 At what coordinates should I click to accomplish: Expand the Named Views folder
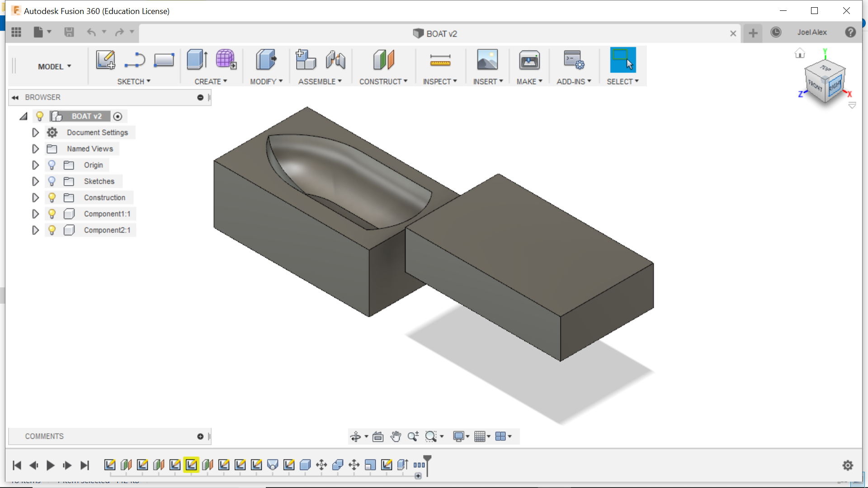(35, 149)
